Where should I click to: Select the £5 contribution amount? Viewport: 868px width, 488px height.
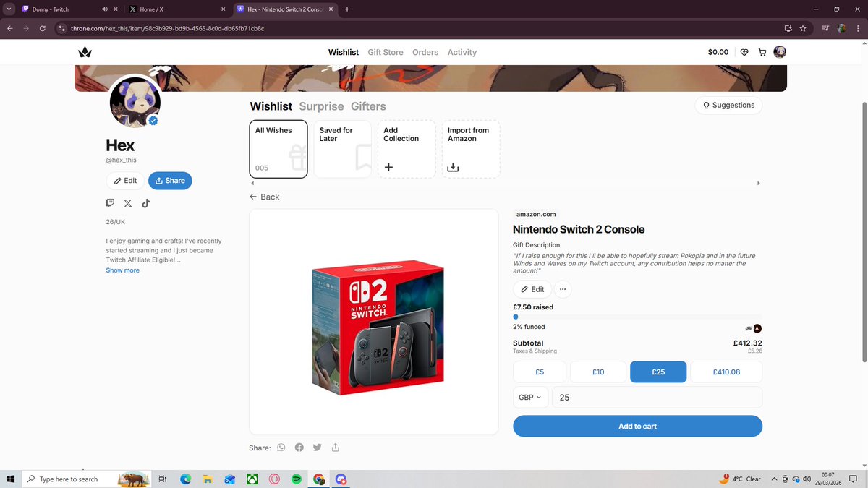point(540,372)
